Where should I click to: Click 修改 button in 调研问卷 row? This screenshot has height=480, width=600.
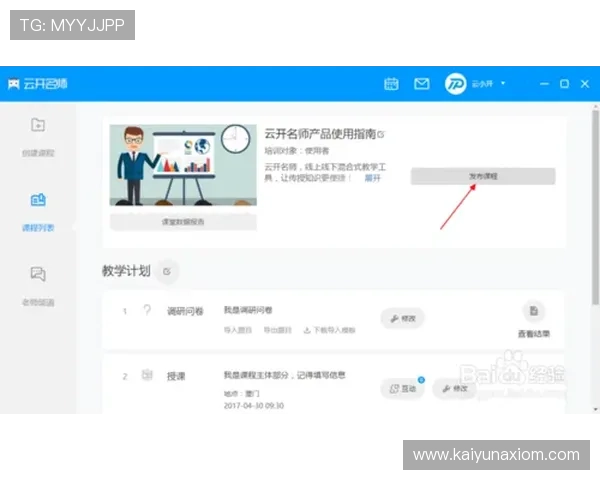(403, 318)
